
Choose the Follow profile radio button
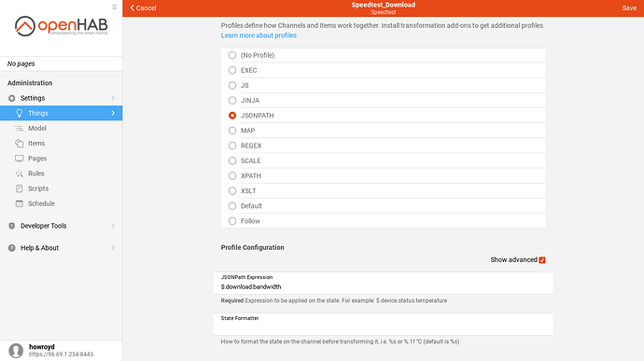(232, 221)
